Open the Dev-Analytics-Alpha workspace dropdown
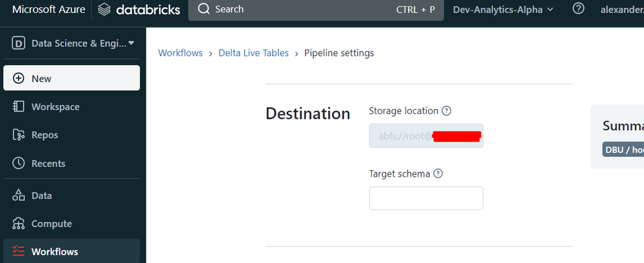The height and width of the screenshot is (263, 644). click(503, 10)
